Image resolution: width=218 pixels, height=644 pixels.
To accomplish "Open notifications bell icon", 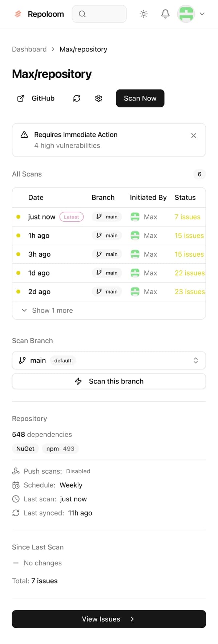I will point(165,14).
